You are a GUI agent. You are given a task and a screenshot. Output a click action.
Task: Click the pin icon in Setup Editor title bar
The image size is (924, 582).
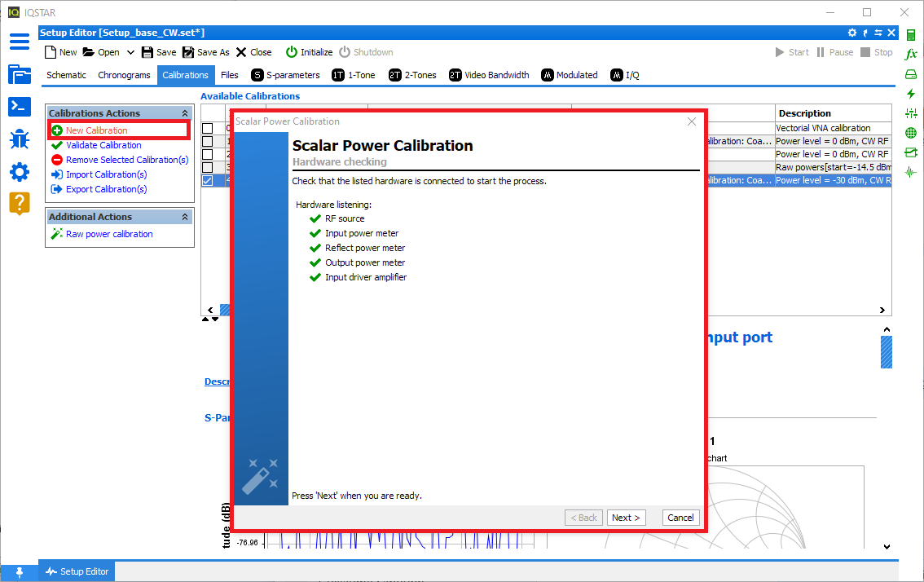[x=865, y=33]
